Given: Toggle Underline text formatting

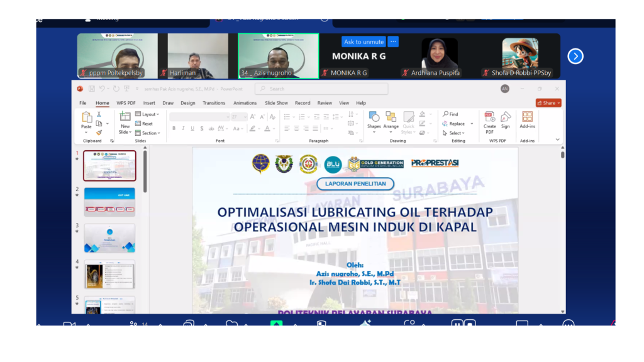Looking at the screenshot, I should 192,128.
